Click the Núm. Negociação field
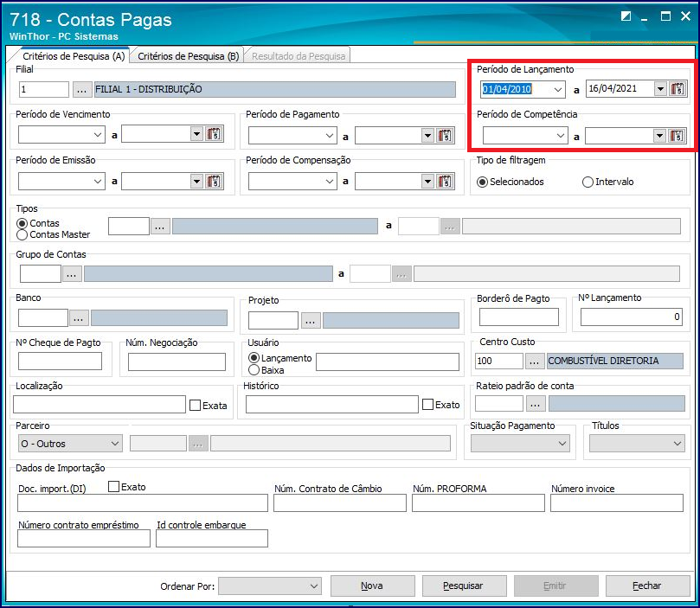Image resolution: width=700 pixels, height=608 pixels. (x=177, y=362)
